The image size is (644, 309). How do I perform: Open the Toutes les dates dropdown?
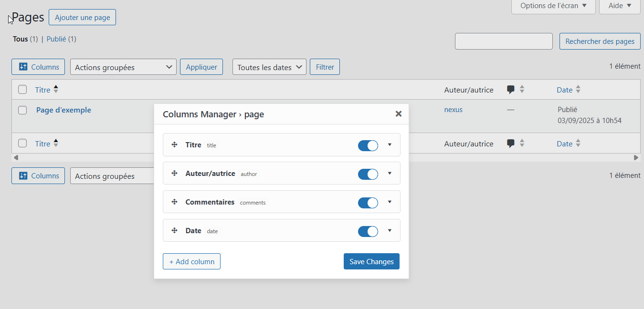click(x=269, y=67)
